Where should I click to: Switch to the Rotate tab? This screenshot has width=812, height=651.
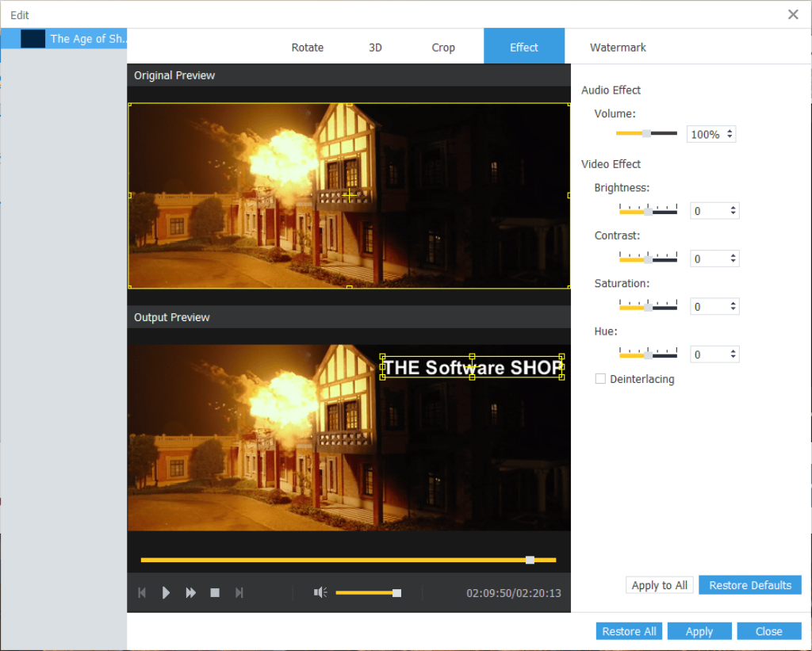click(x=307, y=47)
